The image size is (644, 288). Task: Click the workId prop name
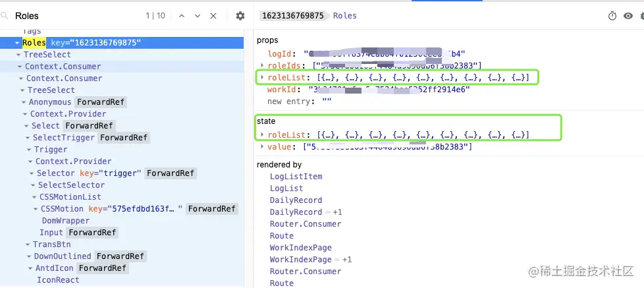click(x=282, y=89)
